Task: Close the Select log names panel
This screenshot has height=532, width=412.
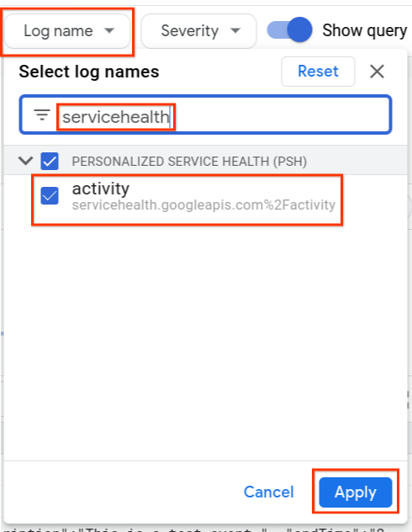Action: pyautogui.click(x=377, y=72)
